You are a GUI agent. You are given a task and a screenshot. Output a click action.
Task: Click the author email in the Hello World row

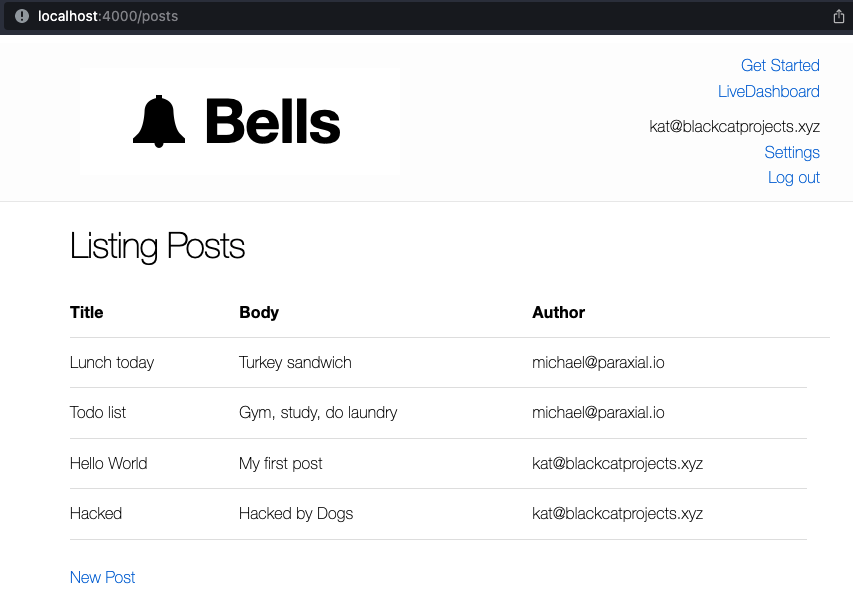pos(617,463)
